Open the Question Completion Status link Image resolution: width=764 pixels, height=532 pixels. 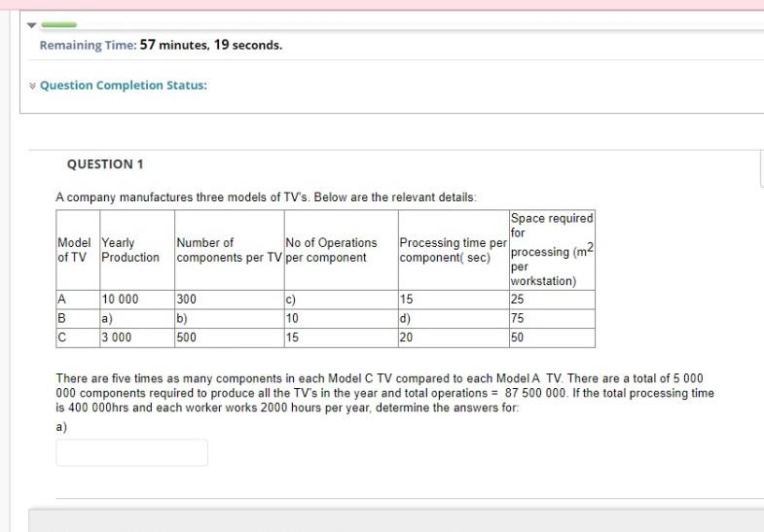point(124,86)
